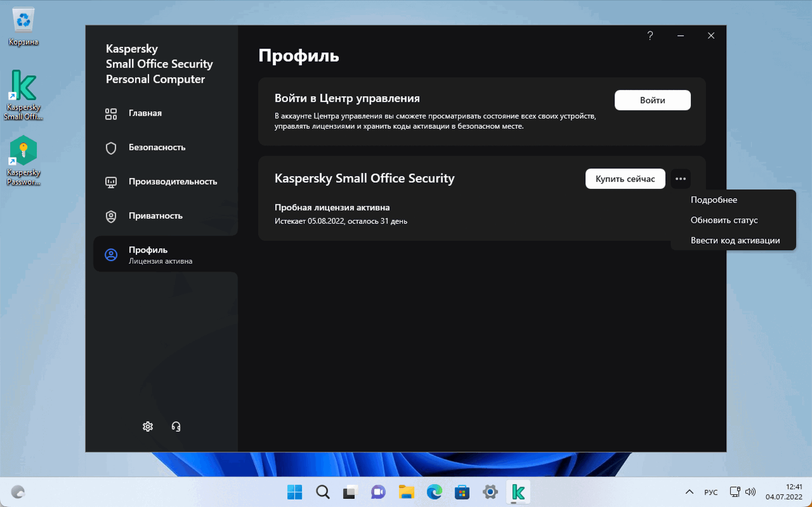Click the Купить сейчас button
The width and height of the screenshot is (812, 507).
(625, 179)
